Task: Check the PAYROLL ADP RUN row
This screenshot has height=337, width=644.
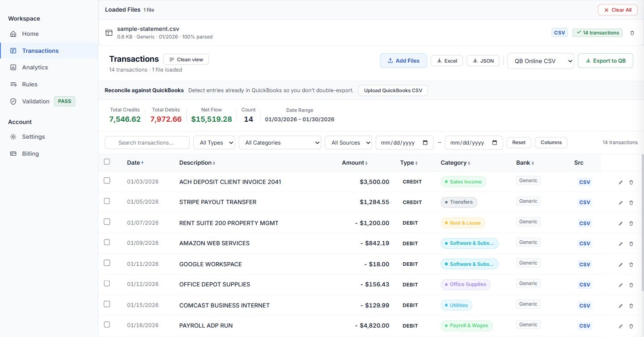Action: tap(107, 324)
